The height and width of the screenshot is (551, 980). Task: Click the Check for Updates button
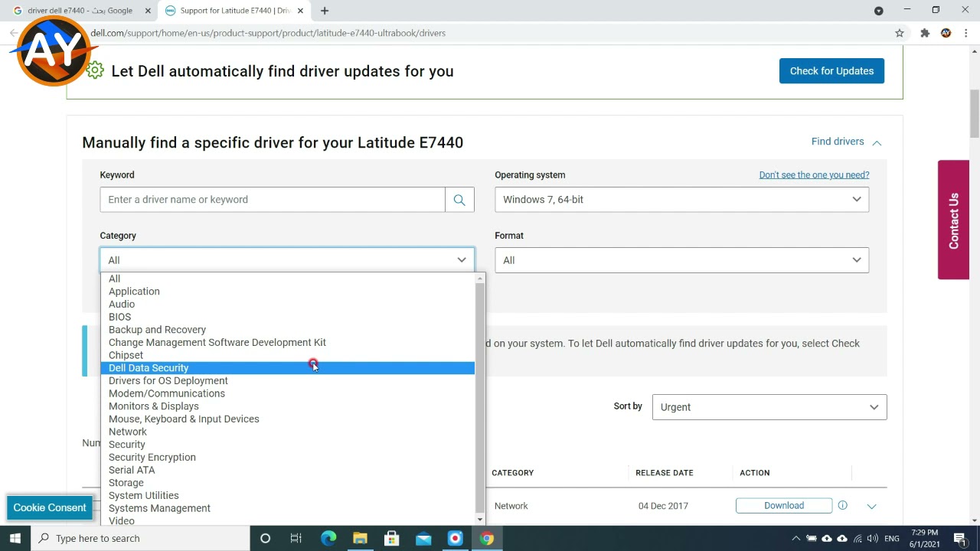coord(831,71)
